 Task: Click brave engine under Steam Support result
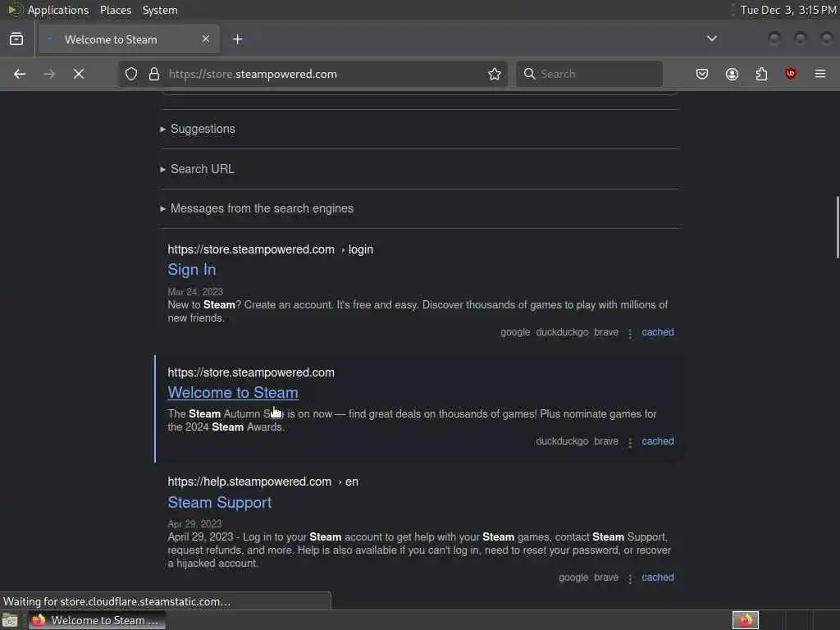pos(606,577)
